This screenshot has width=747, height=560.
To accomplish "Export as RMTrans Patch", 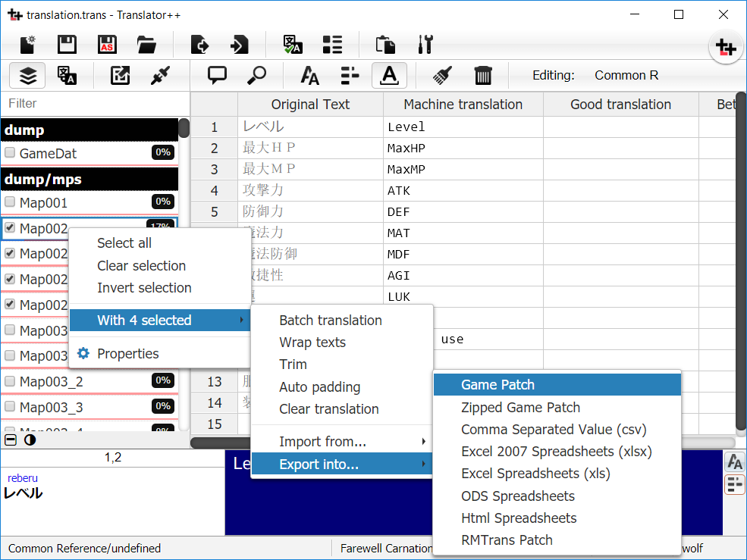I will pos(557,540).
